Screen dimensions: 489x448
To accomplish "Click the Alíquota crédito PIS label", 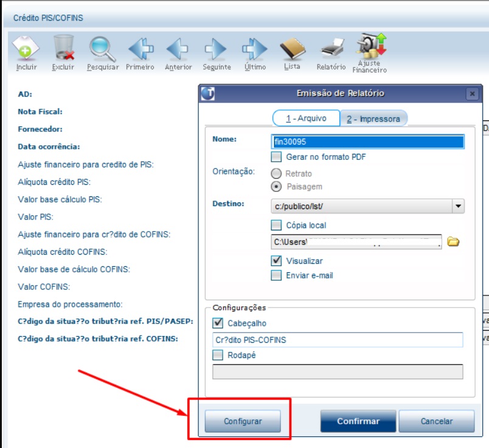I will 54,182.
